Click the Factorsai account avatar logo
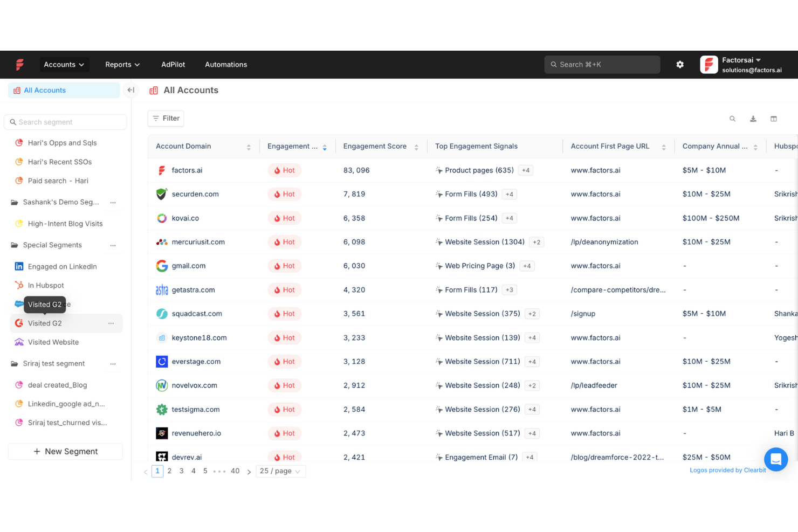The height and width of the screenshot is (532, 798). [708, 65]
